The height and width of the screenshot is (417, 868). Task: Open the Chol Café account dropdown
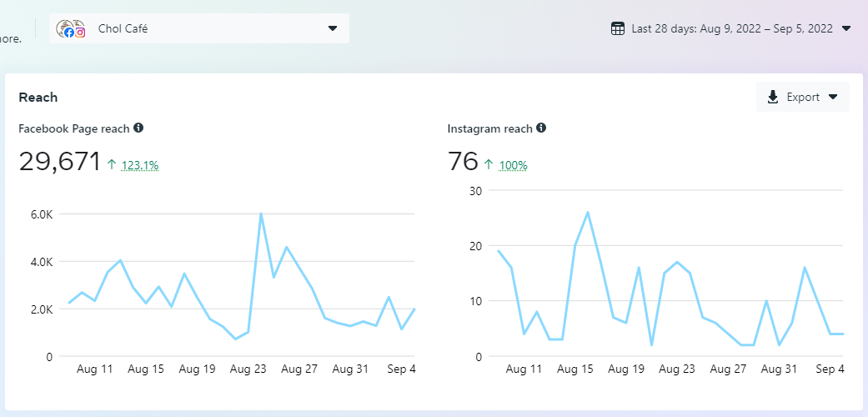coord(333,28)
